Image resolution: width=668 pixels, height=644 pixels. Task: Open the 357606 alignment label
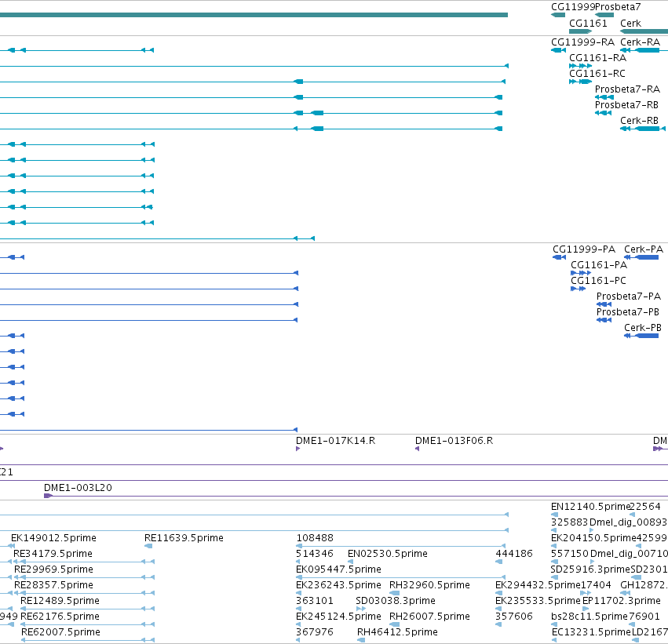(514, 617)
